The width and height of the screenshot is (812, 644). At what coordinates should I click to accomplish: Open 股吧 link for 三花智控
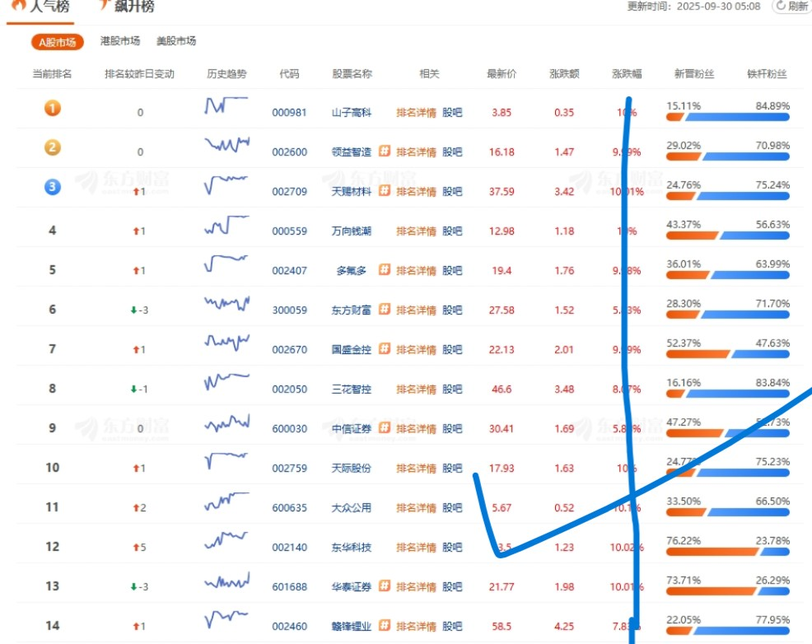pos(452,390)
